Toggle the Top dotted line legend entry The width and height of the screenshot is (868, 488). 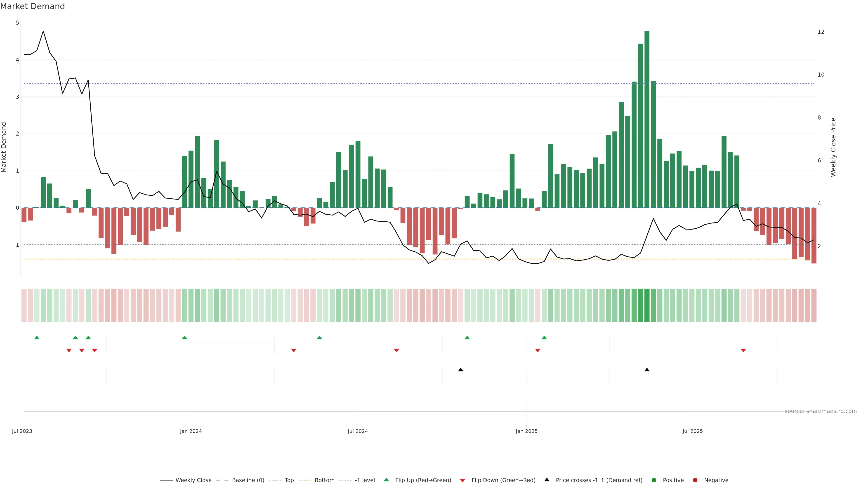pos(289,480)
